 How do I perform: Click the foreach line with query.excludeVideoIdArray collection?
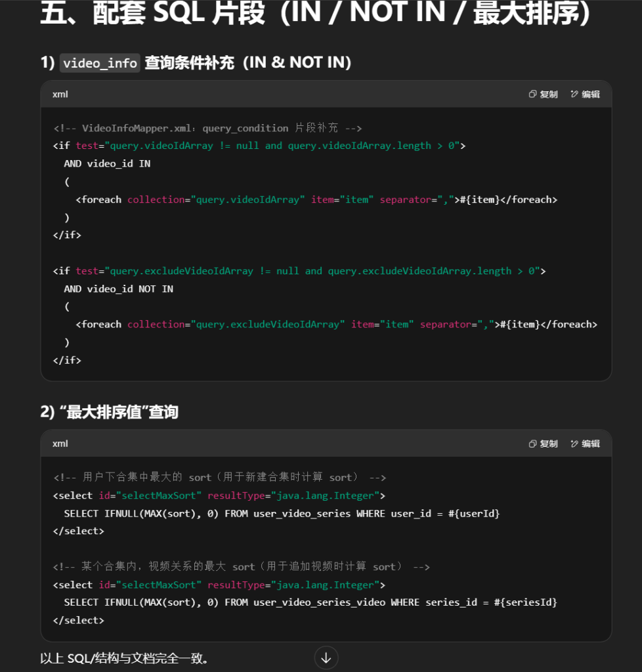click(x=336, y=324)
